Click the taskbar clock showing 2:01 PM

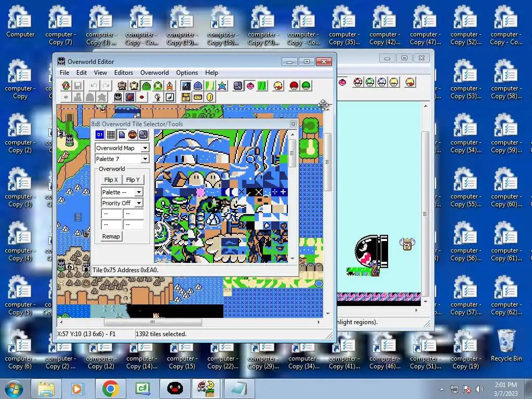pyautogui.click(x=506, y=389)
